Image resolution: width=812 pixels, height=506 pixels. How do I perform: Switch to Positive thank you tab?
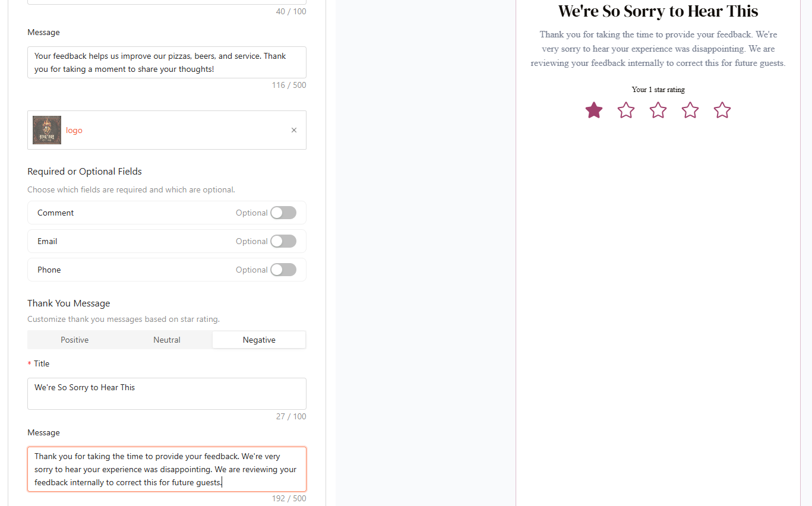pyautogui.click(x=74, y=340)
